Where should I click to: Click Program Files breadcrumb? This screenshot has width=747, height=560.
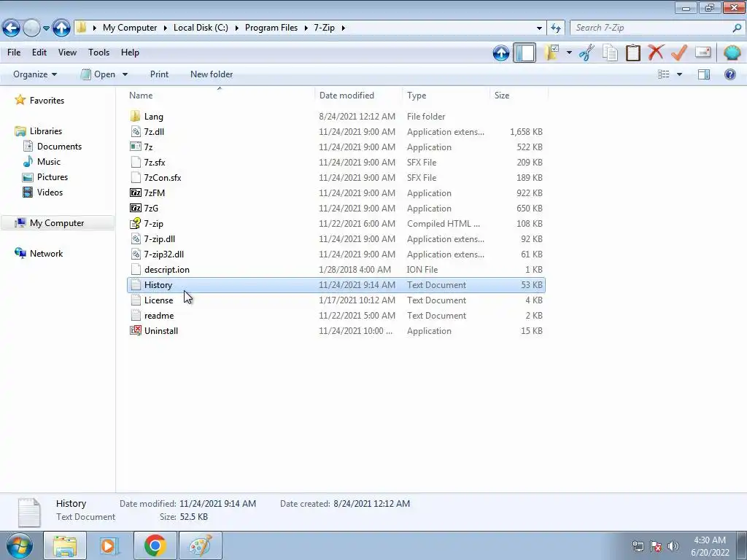click(271, 28)
